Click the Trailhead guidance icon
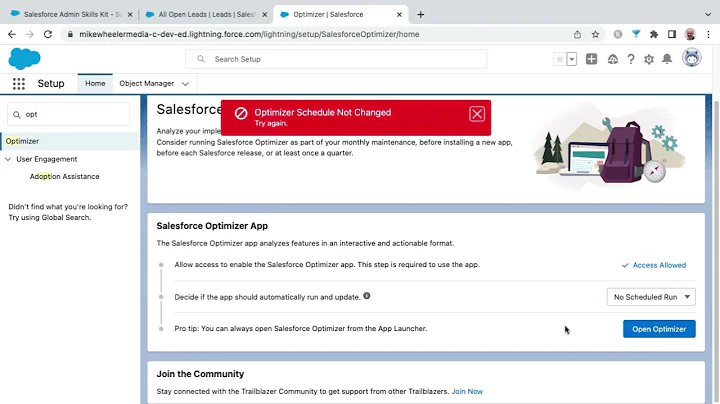720x404 pixels. coord(613,59)
